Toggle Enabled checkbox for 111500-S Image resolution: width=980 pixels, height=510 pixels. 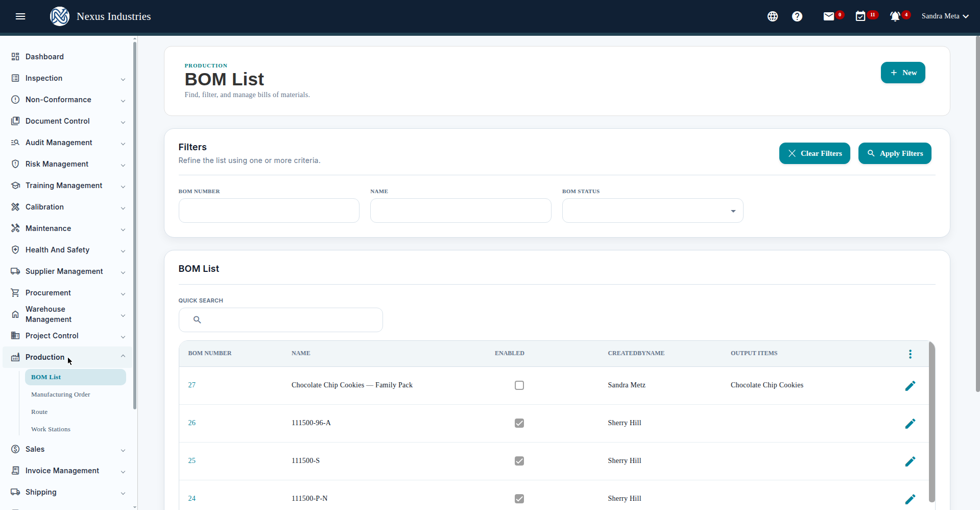pyautogui.click(x=519, y=461)
